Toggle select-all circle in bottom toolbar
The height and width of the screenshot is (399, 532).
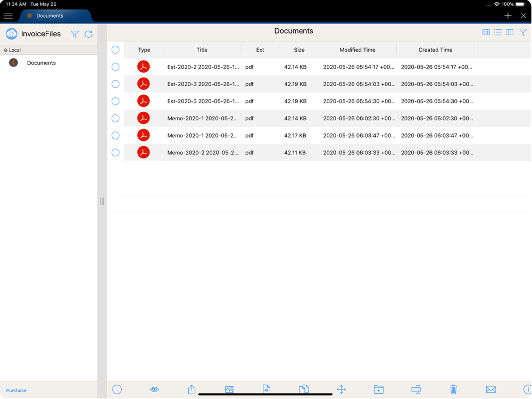coord(117,389)
